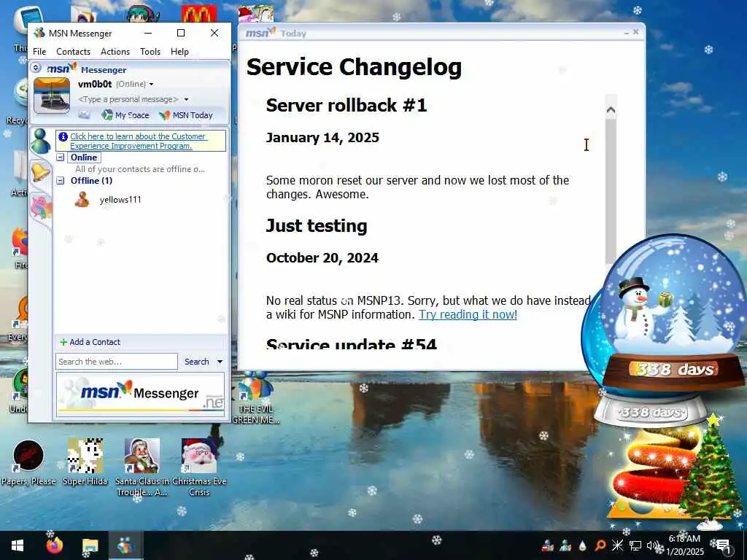The width and height of the screenshot is (747, 560).
Task: Open the notification center icon
Action: (x=723, y=545)
